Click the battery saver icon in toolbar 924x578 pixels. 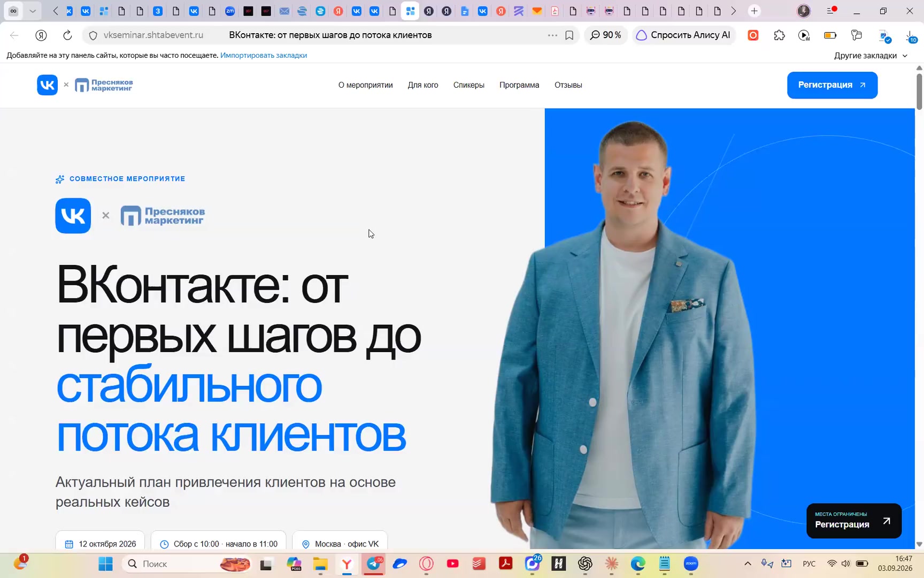click(830, 35)
